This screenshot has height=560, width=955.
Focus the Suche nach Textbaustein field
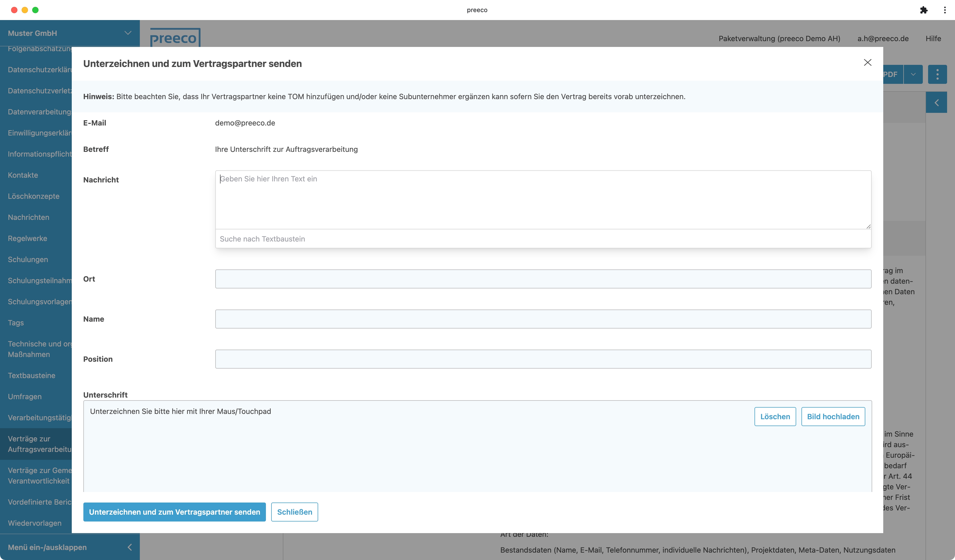point(543,239)
